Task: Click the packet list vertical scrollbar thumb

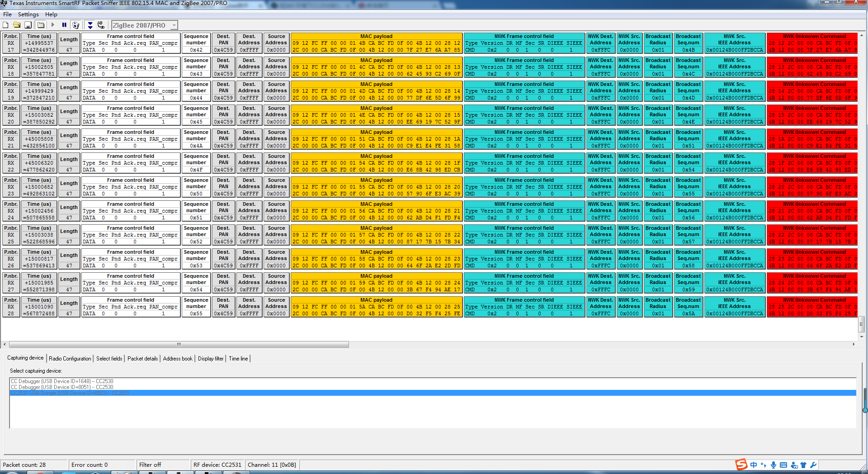Action: (862, 324)
